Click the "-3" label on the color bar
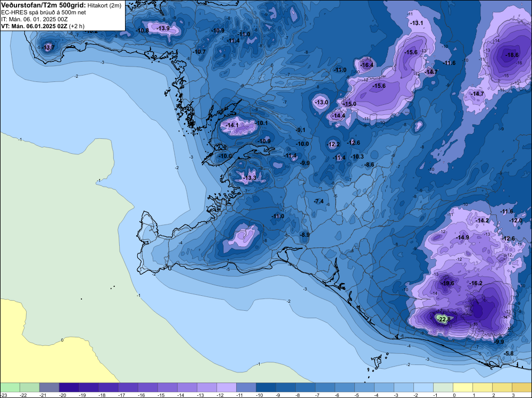Viewport: 532px width, 398px height. click(396, 395)
